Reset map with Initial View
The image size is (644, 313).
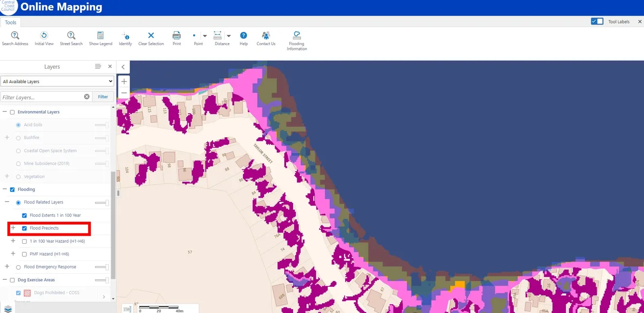pyautogui.click(x=44, y=39)
